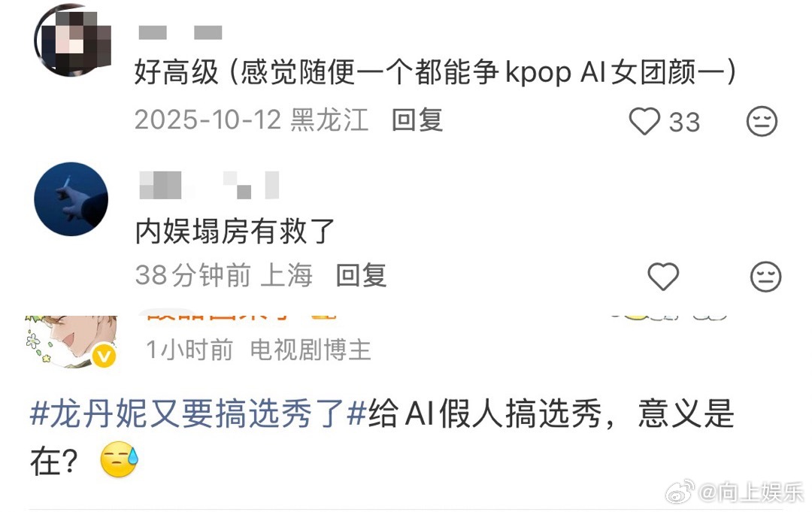Screen dimensions: 812x512
Task: Click the 电视剧博主 label
Action: [x=311, y=350]
